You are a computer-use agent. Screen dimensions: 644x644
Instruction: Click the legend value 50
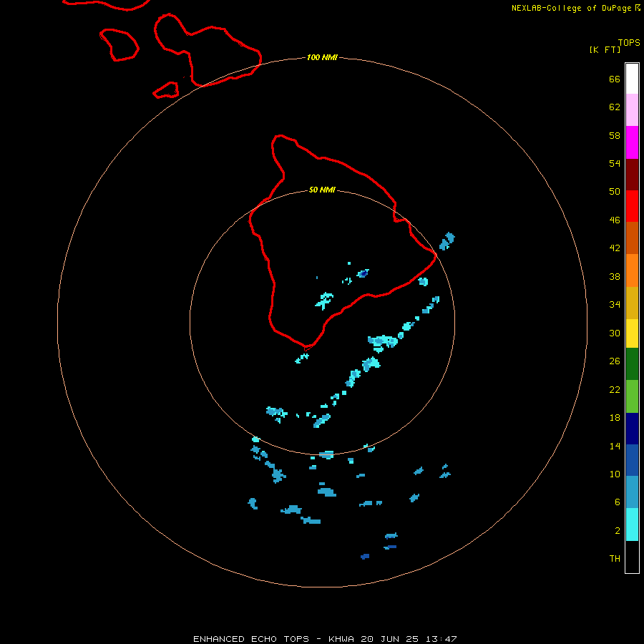pyautogui.click(x=615, y=191)
